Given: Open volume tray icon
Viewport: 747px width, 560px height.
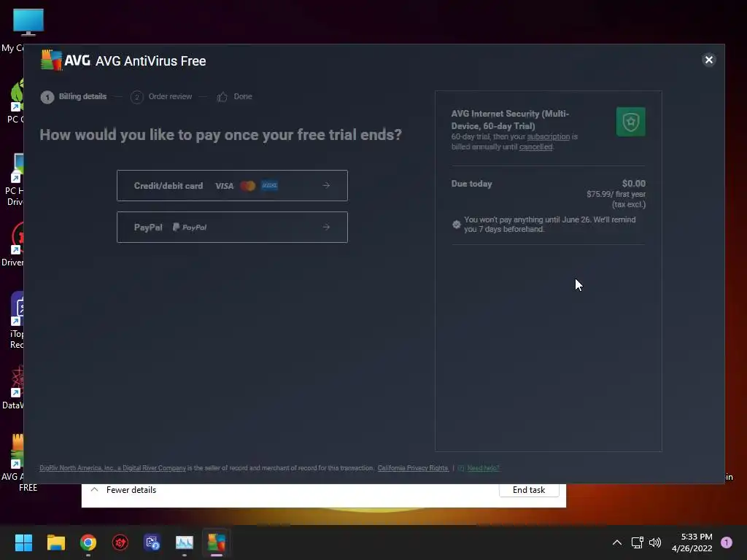Looking at the screenshot, I should (x=655, y=542).
